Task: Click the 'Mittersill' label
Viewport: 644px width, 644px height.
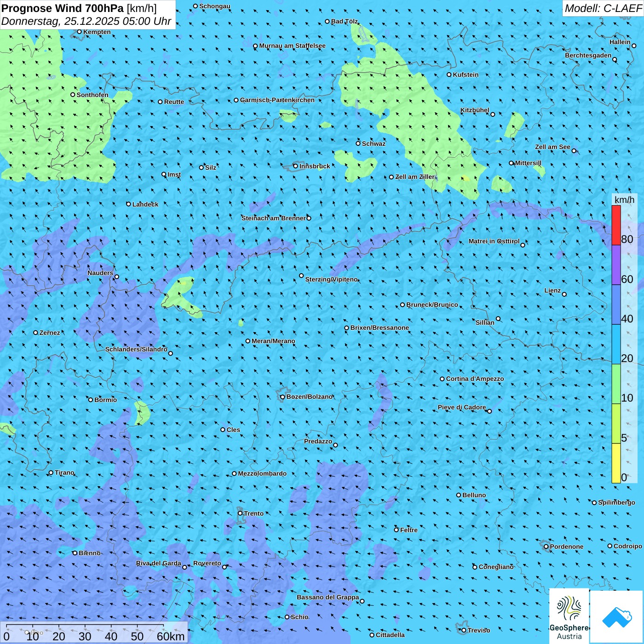Action: pyautogui.click(x=528, y=163)
